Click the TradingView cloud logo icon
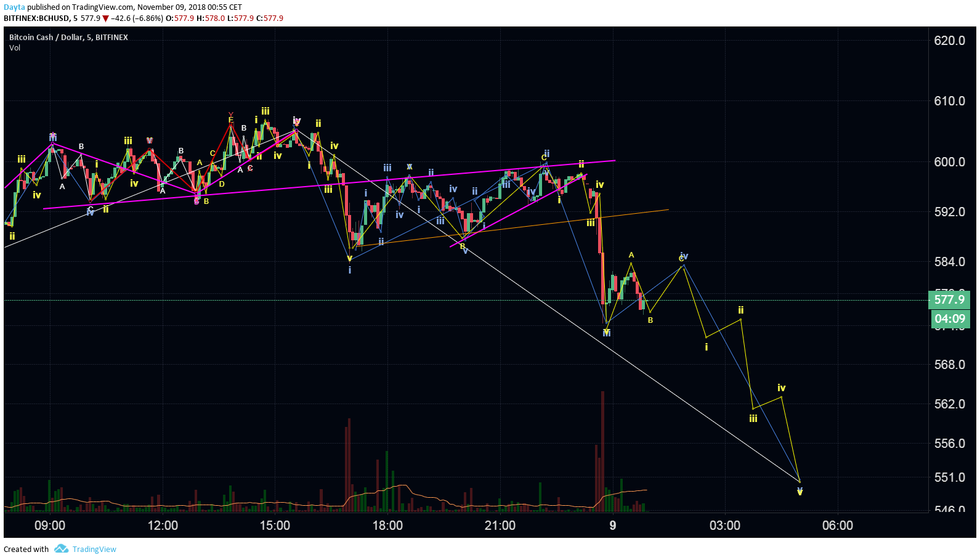980x560 pixels. pyautogui.click(x=61, y=549)
